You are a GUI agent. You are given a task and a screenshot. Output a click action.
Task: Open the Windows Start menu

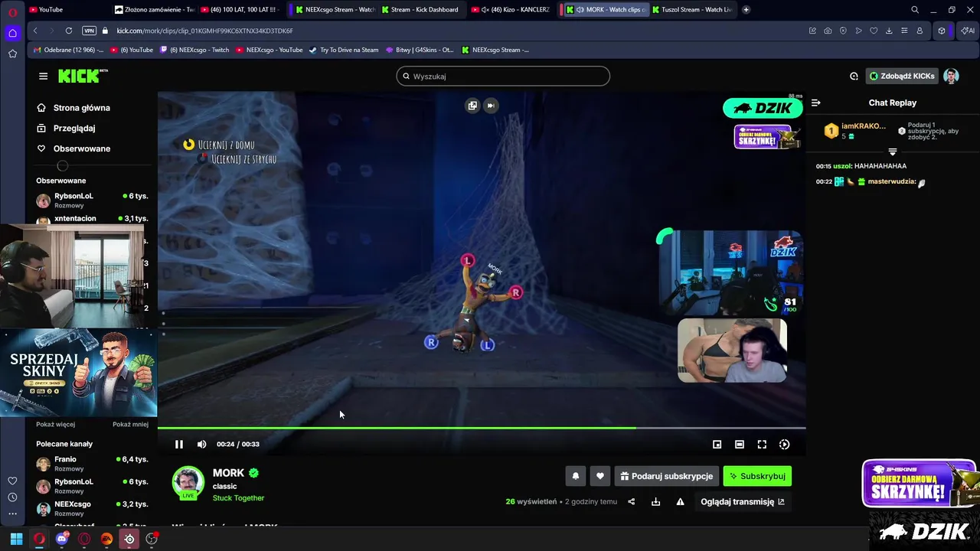click(16, 539)
